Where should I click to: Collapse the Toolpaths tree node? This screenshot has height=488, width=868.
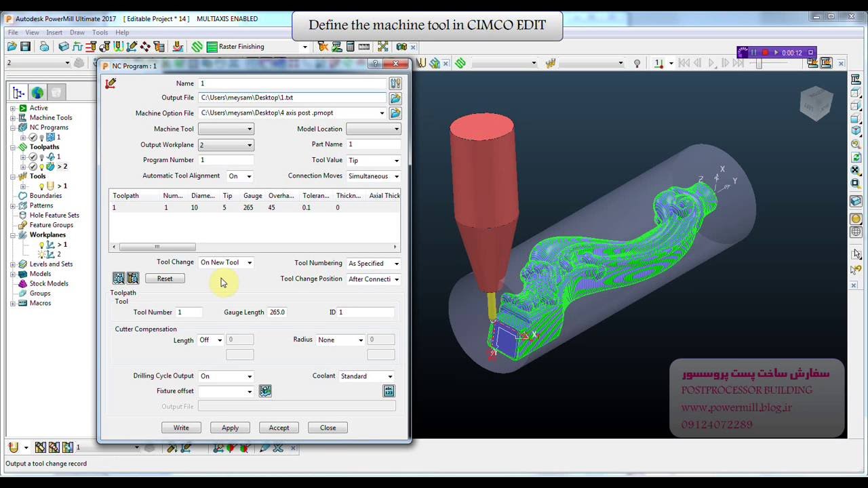point(13,147)
